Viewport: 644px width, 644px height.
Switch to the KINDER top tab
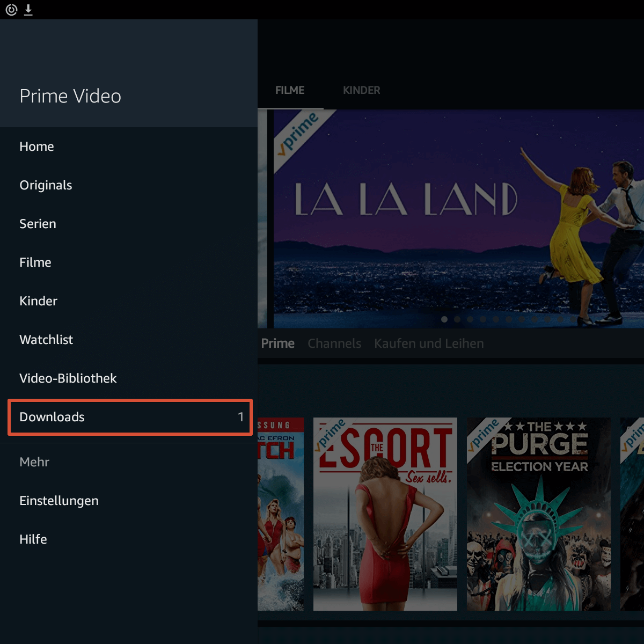[362, 90]
